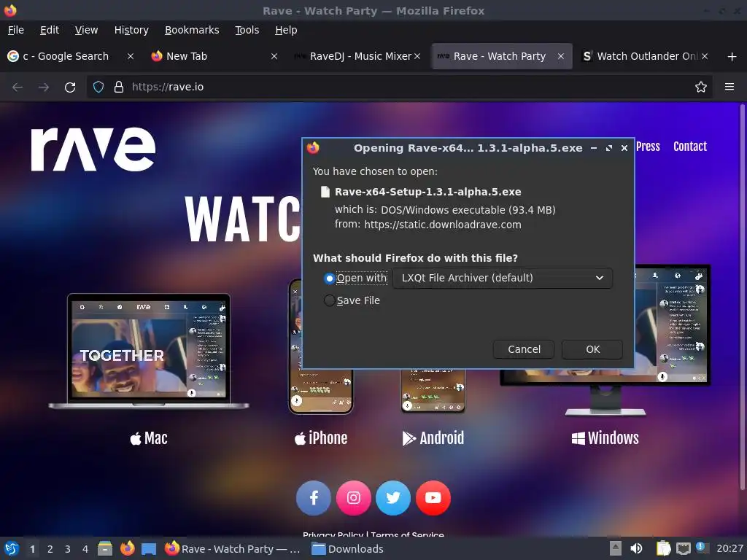Open the Rave Twitter icon

tap(393, 497)
